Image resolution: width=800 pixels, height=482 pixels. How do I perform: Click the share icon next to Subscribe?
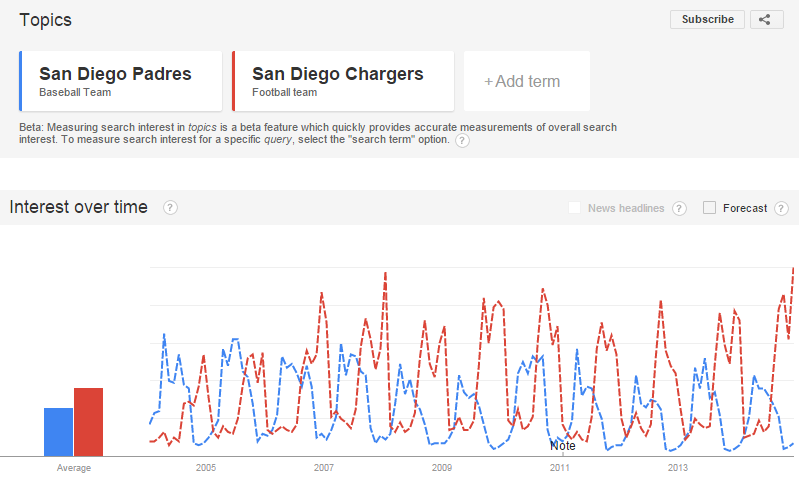pyautogui.click(x=765, y=19)
